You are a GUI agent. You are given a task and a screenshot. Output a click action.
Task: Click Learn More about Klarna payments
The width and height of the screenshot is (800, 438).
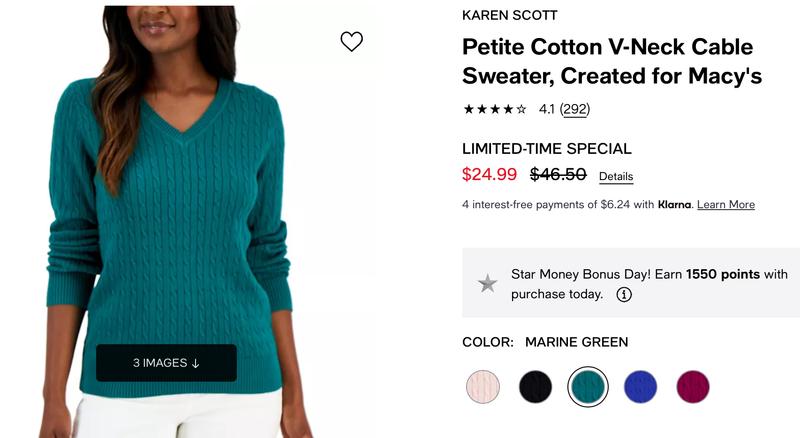click(x=726, y=205)
